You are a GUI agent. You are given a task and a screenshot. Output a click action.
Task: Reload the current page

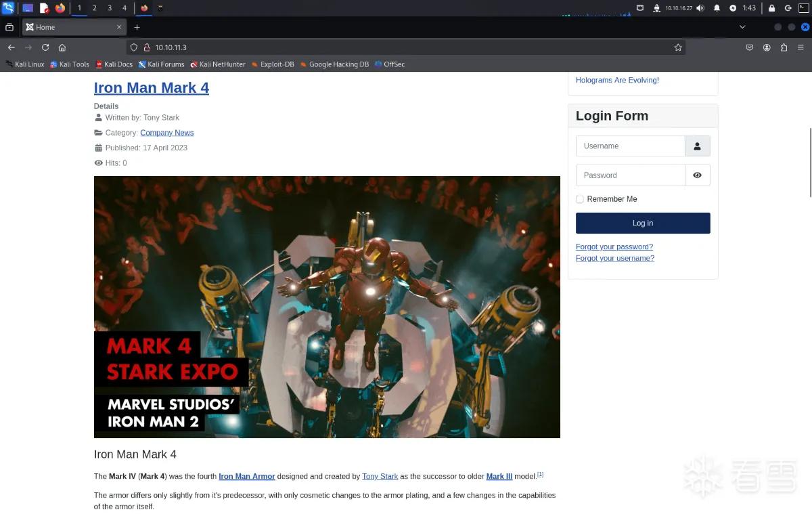pos(45,47)
